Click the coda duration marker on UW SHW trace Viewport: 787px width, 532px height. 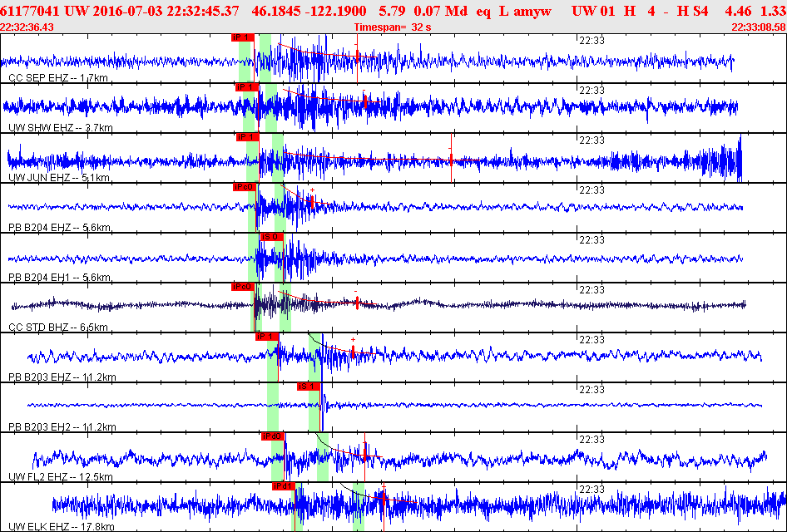coord(365,101)
